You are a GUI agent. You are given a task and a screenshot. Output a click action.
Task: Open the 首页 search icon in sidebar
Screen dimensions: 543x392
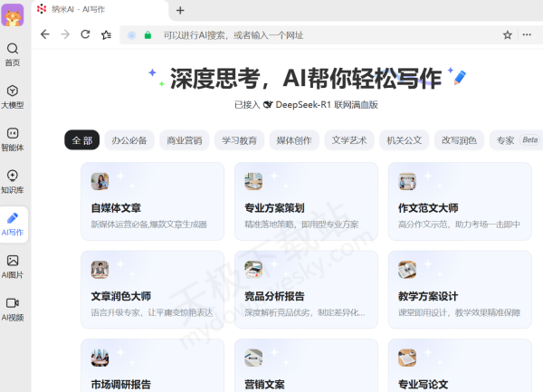(13, 53)
